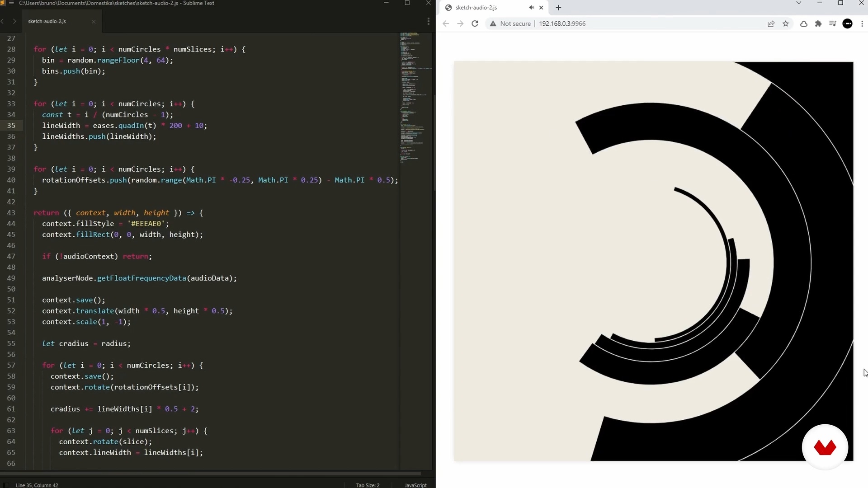
Task: Click line number 43 in the gutter
Action: coord(11,212)
